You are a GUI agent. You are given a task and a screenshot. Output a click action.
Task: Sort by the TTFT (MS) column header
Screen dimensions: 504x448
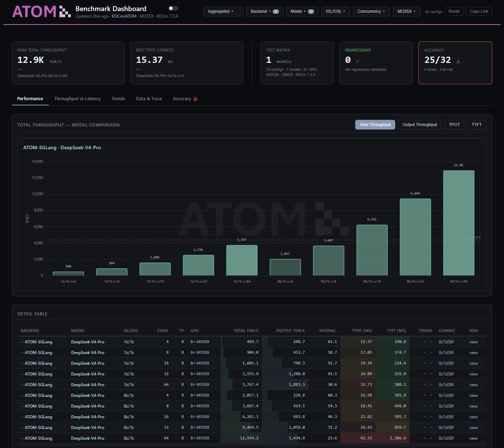click(x=396, y=331)
